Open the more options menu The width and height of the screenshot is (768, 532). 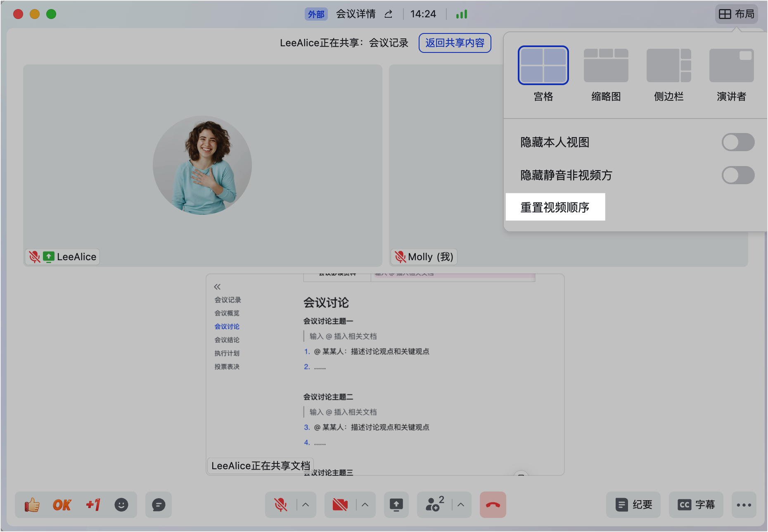tap(744, 505)
